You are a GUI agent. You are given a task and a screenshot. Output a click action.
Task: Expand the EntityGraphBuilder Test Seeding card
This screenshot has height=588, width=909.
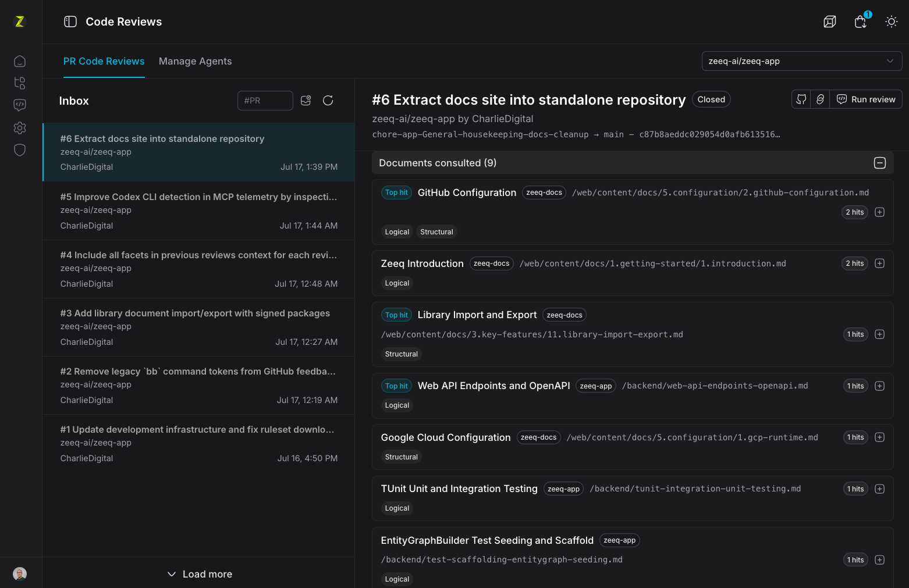(880, 560)
